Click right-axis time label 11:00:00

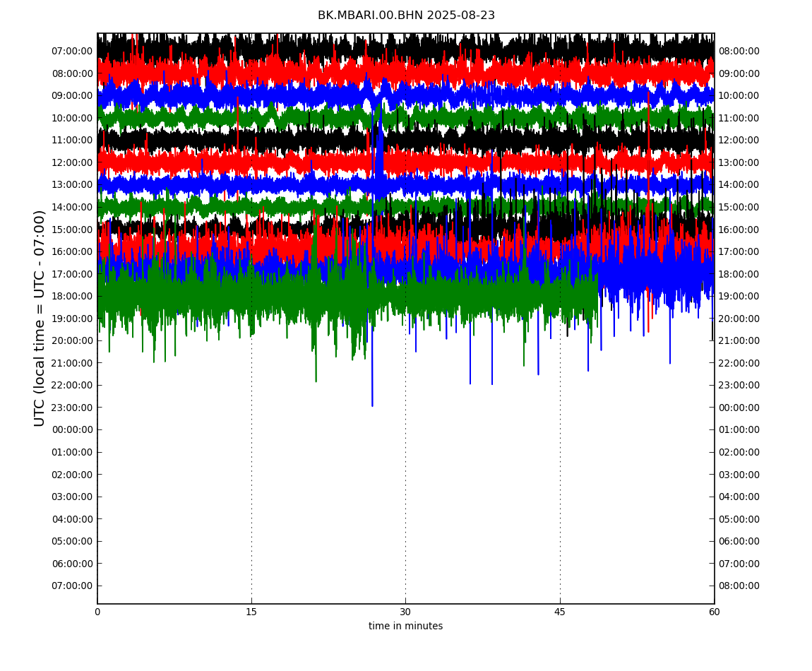[739, 118]
